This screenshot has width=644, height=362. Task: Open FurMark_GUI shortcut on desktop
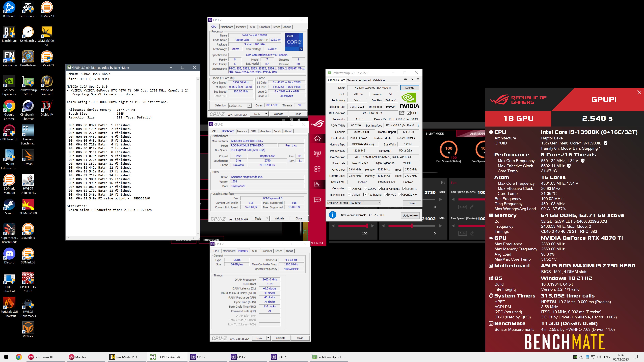[9, 307]
